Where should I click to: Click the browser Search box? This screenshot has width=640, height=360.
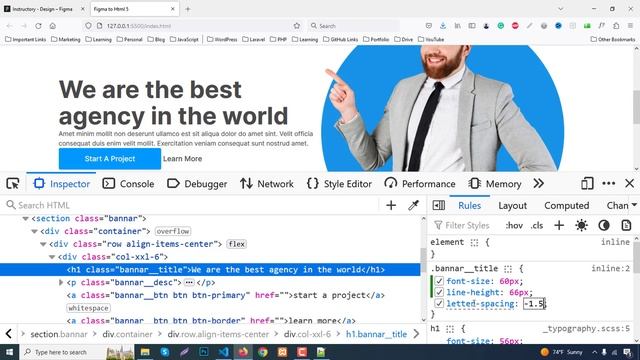click(353, 26)
